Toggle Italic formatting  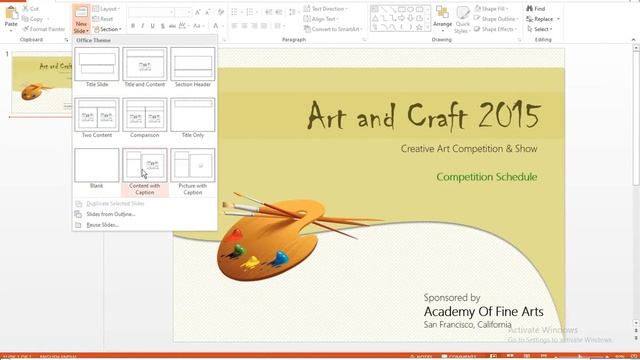tap(142, 26)
